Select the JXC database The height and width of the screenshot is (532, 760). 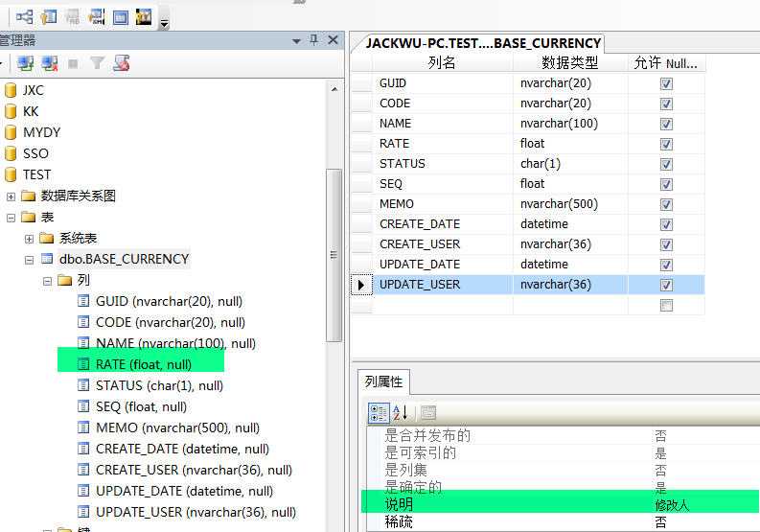point(33,91)
